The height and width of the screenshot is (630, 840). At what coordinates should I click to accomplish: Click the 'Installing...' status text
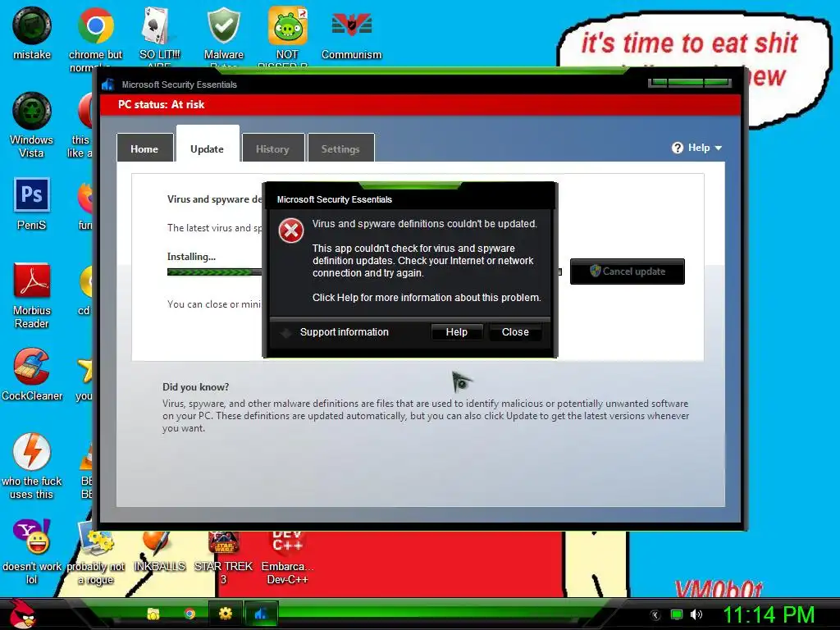191,257
